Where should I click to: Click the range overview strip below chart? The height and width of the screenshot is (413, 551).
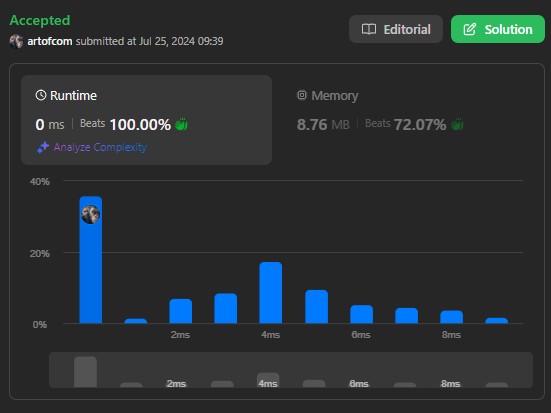tap(291, 370)
